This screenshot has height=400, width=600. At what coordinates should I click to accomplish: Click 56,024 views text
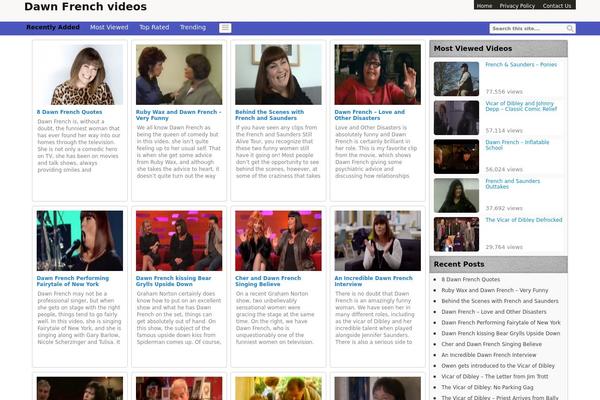[x=504, y=170]
